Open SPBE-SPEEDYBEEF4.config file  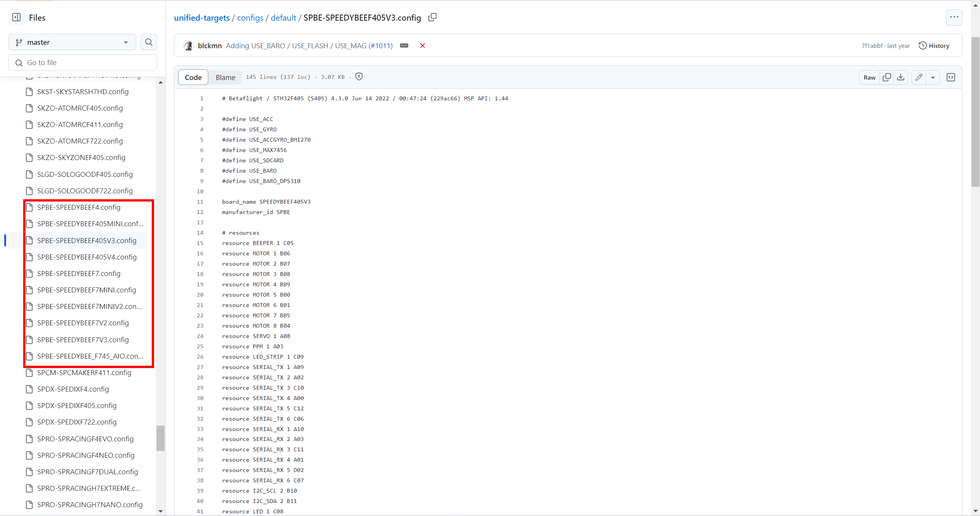(79, 207)
